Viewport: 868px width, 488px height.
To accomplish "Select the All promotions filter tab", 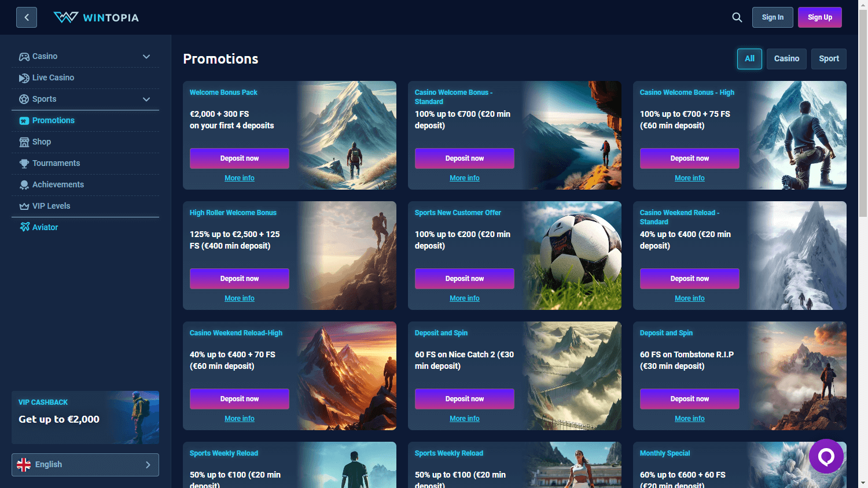I will coord(749,58).
